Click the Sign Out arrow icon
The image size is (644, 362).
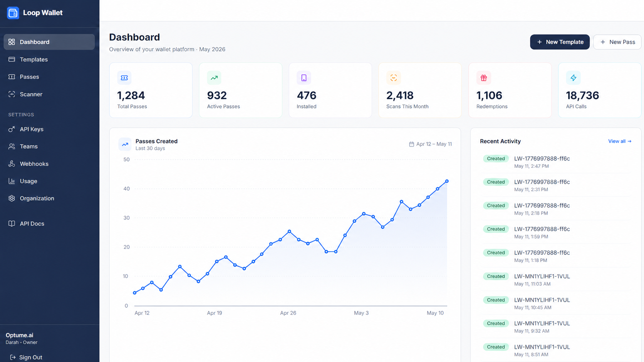[13, 357]
